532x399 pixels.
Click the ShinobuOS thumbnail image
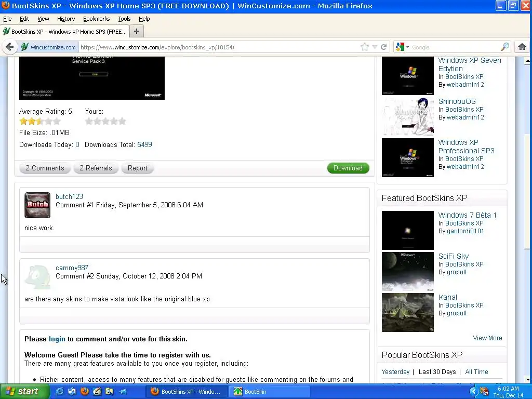click(407, 116)
